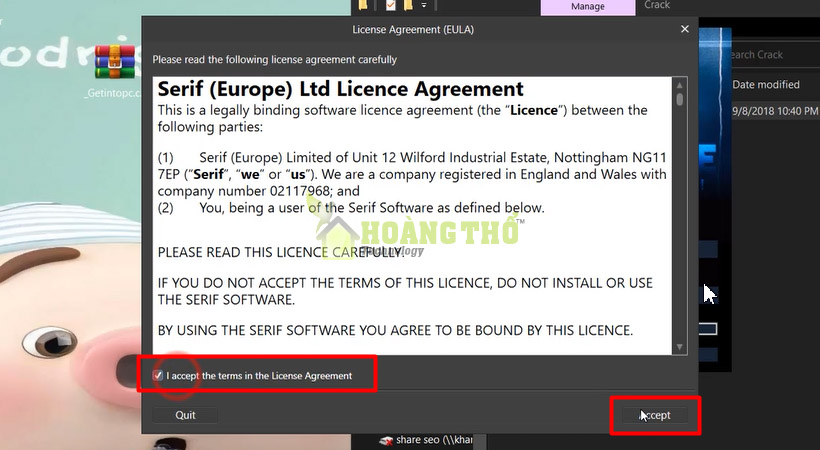
Task: Click the Quit button
Action: click(x=185, y=415)
